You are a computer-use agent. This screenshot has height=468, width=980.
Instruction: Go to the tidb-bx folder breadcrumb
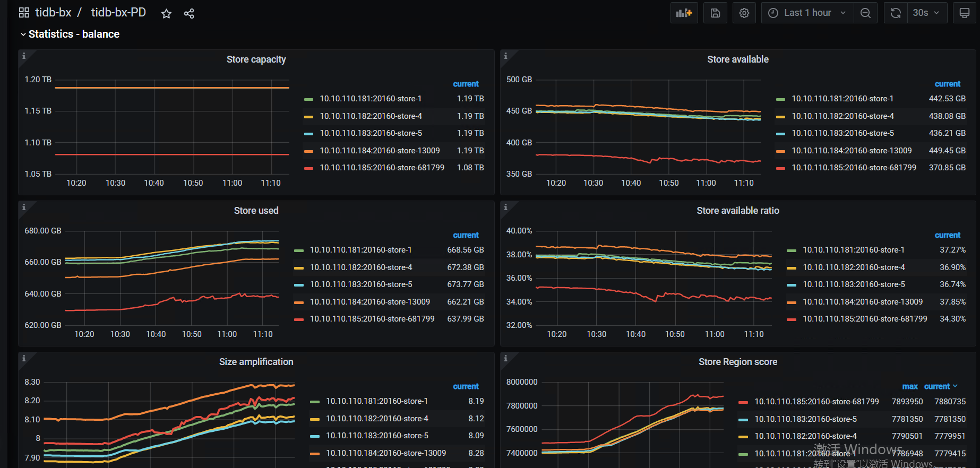click(53, 13)
